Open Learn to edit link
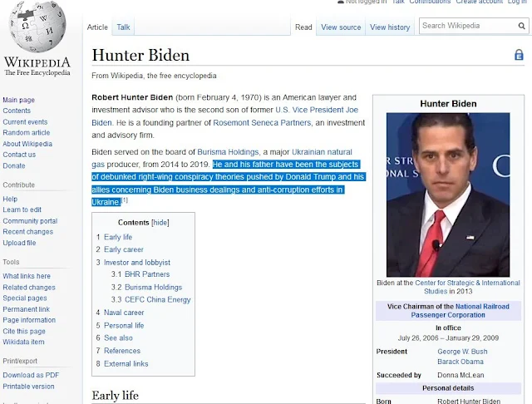The height and width of the screenshot is (404, 532). click(22, 209)
